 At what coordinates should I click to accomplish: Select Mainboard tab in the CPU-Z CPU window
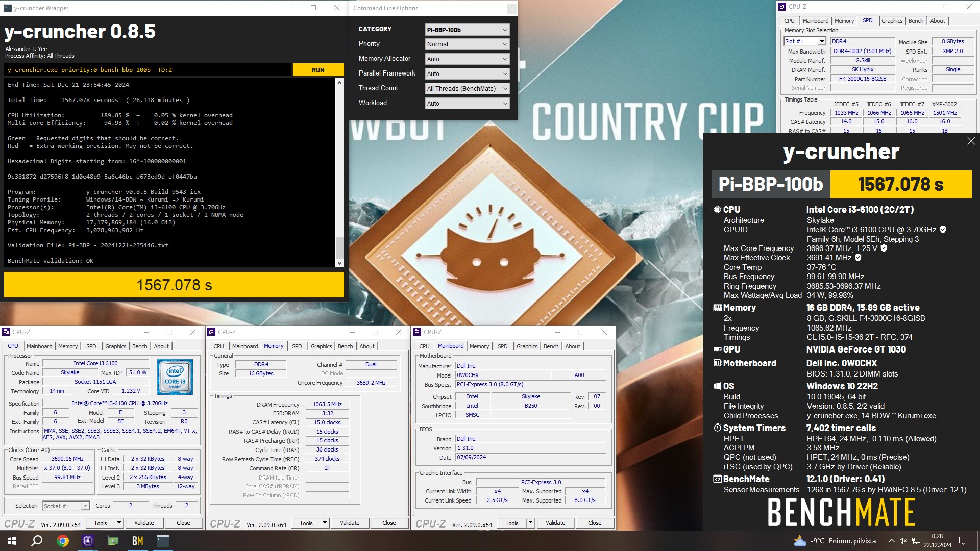click(x=39, y=346)
